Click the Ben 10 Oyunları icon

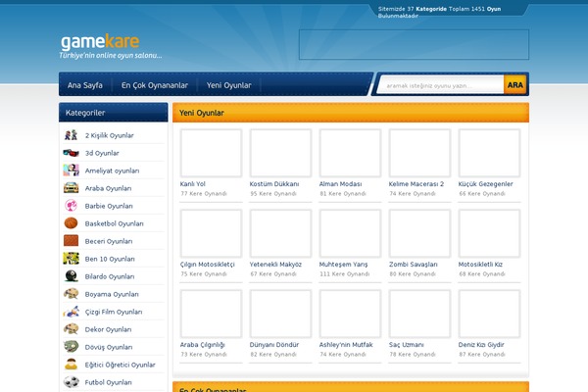click(71, 259)
